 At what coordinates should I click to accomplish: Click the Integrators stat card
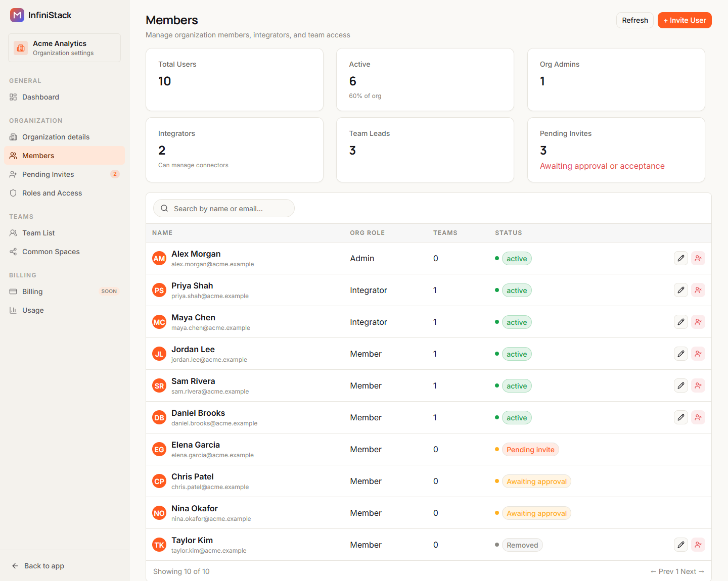point(235,150)
